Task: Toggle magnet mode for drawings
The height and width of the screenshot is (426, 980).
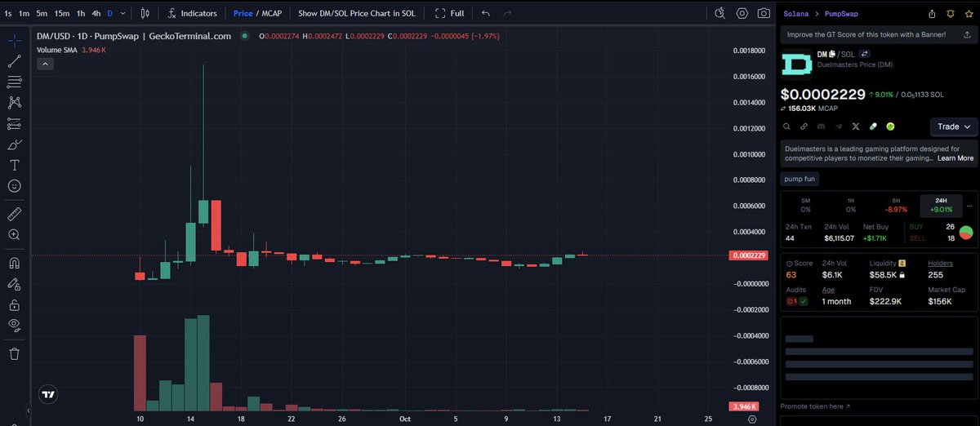Action: click(14, 264)
